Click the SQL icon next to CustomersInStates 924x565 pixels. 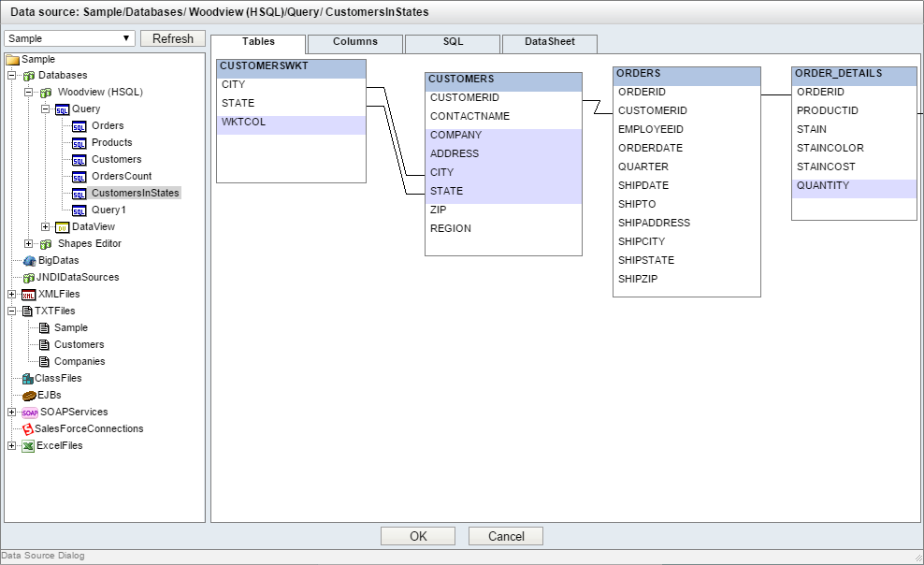pos(79,194)
